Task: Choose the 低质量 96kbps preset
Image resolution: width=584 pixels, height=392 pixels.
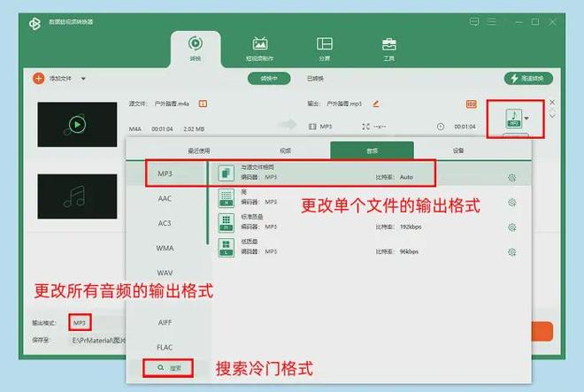Action: click(x=372, y=247)
